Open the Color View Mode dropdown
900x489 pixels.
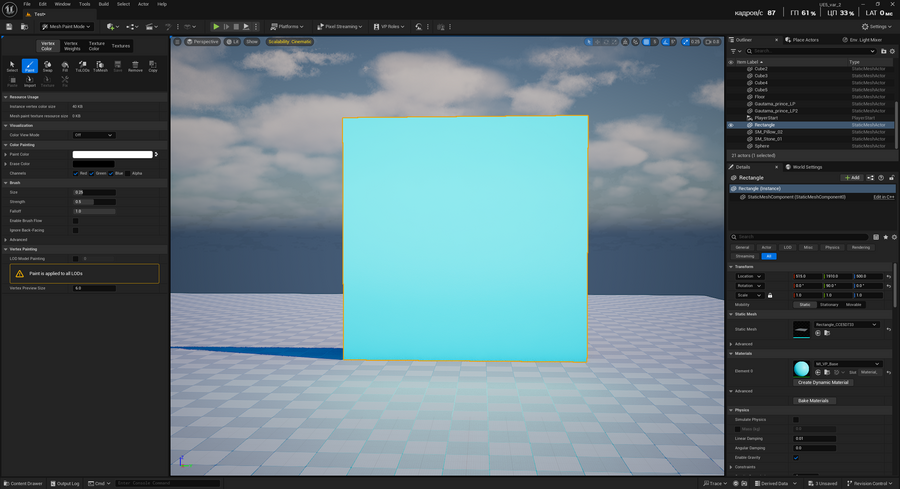click(94, 134)
